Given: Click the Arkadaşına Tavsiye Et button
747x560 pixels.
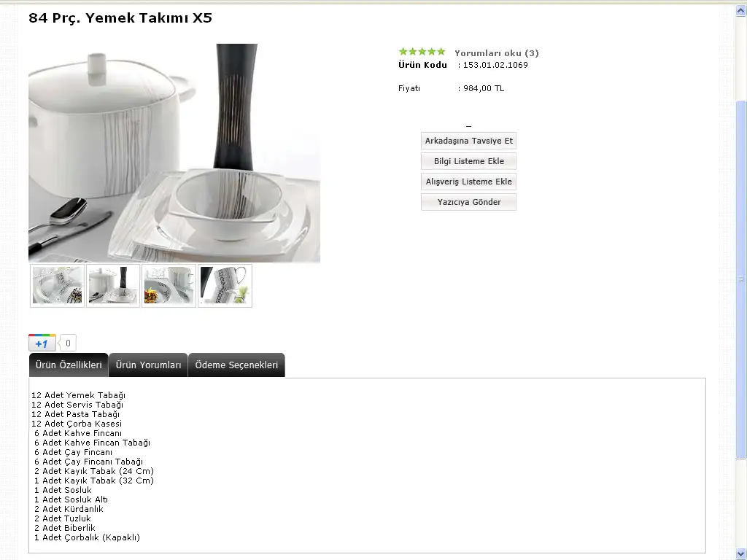Looking at the screenshot, I should coord(468,141).
